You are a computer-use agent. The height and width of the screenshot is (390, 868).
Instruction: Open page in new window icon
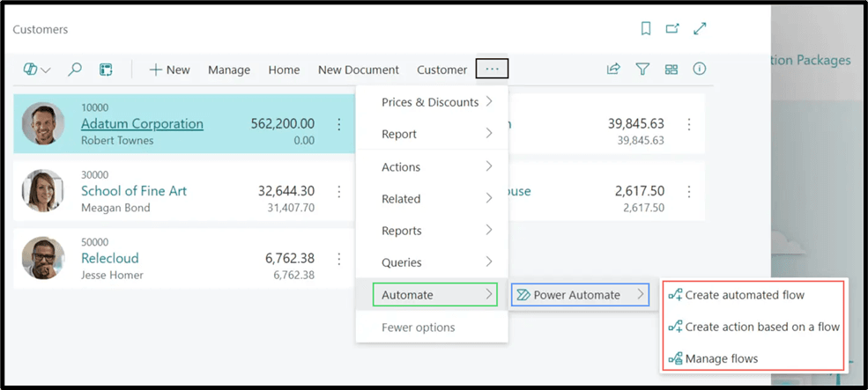point(672,29)
